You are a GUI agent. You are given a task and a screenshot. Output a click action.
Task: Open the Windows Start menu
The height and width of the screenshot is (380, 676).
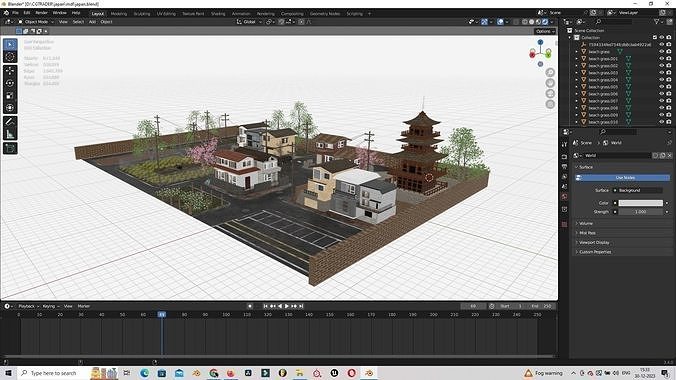click(8, 373)
